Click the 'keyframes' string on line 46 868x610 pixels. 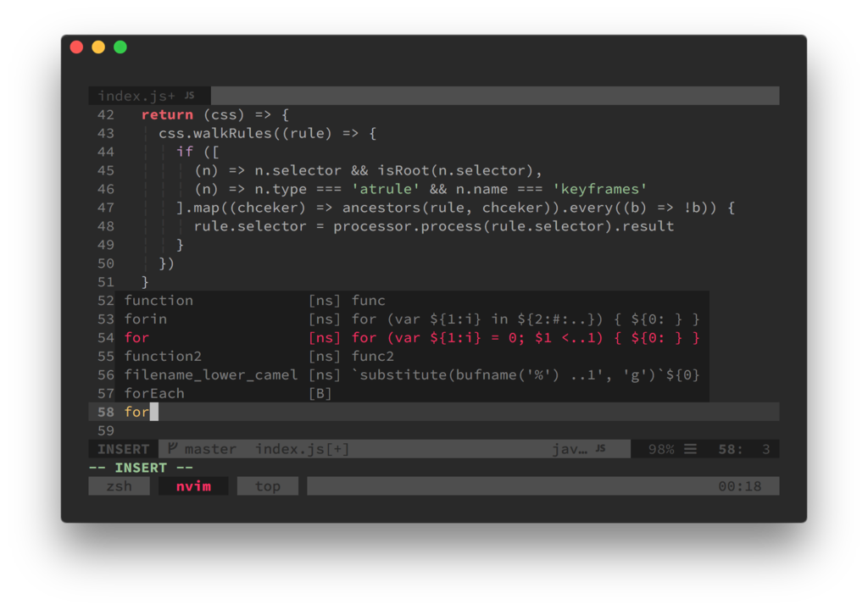coord(600,189)
